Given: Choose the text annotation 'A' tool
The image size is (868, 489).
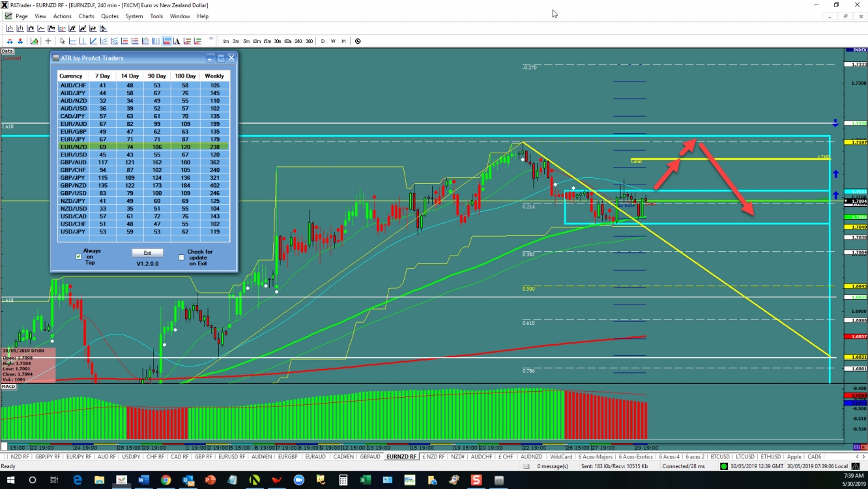Looking at the screenshot, I should 177,41.
